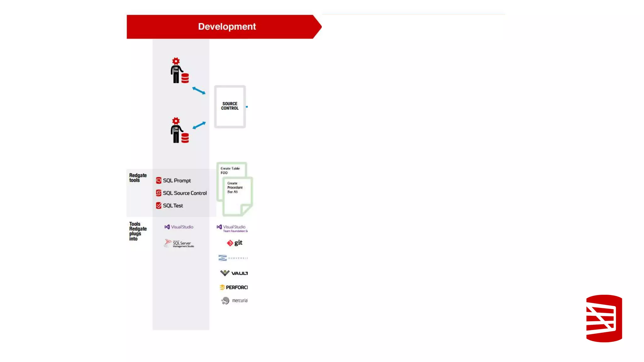The image size is (644, 362).
Task: Click the Perforce logo
Action: tap(233, 287)
